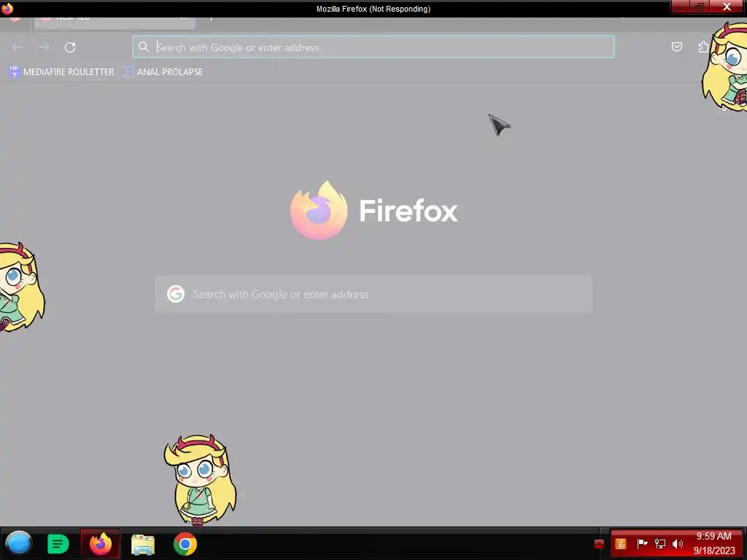Open the Firefox icon menu in title bar
The image size is (747, 560).
[7, 9]
